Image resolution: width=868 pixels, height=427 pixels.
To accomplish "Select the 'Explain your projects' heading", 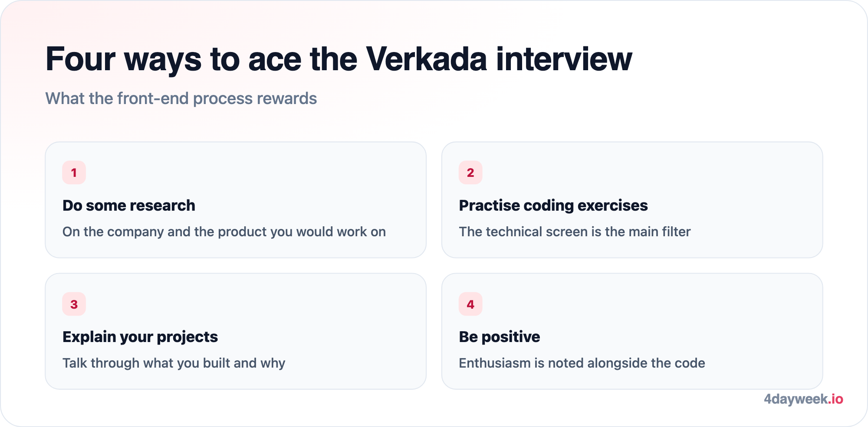I will 140,337.
